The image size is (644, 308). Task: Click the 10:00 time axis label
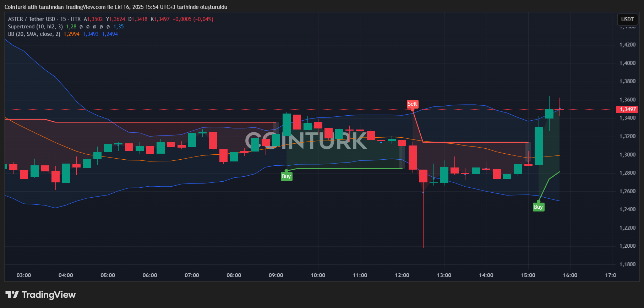click(x=318, y=275)
